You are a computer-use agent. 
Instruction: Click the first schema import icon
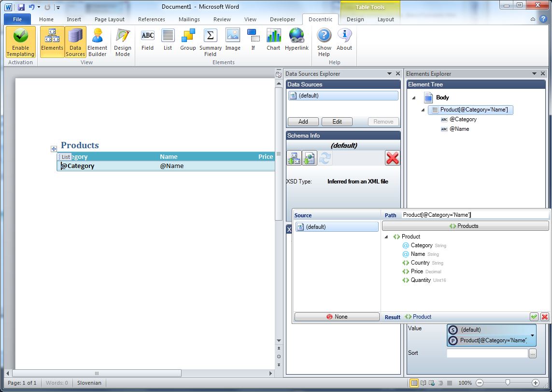tap(294, 158)
